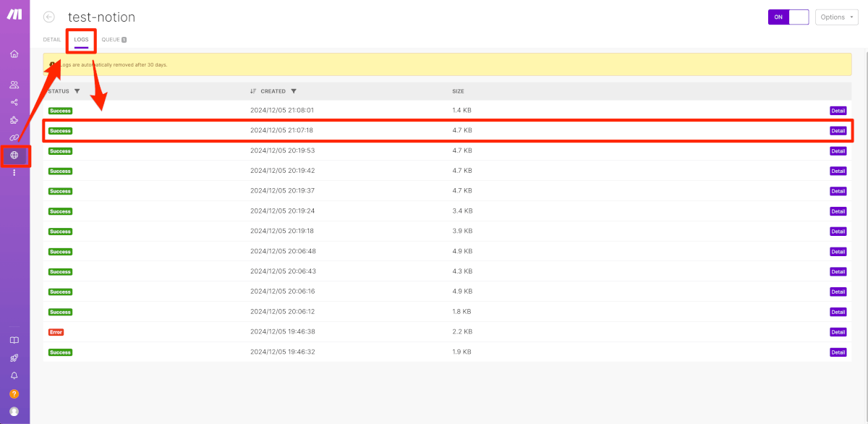Screen dimensions: 868x424
Task: Open the Team users icon in sidebar
Action: click(x=14, y=85)
